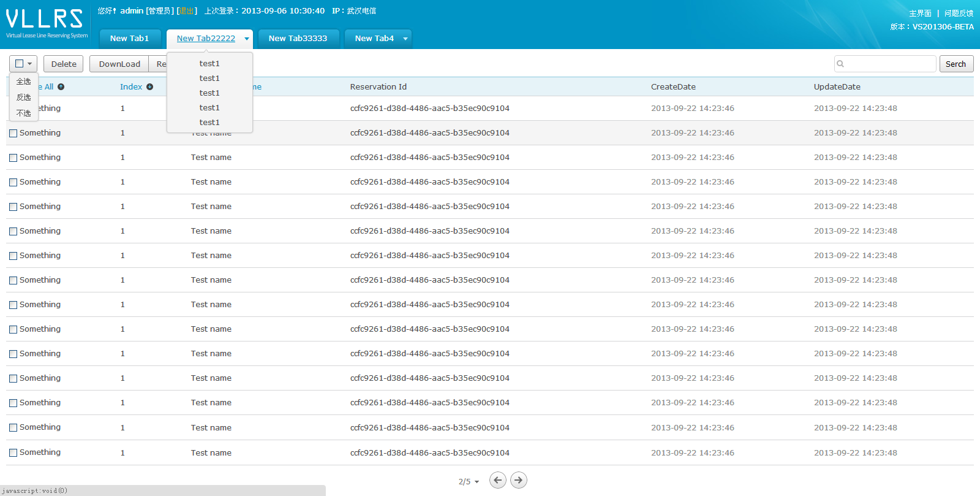The width and height of the screenshot is (980, 496).
Task: Check the Something checkbox in the second-to-last row
Action: point(13,427)
